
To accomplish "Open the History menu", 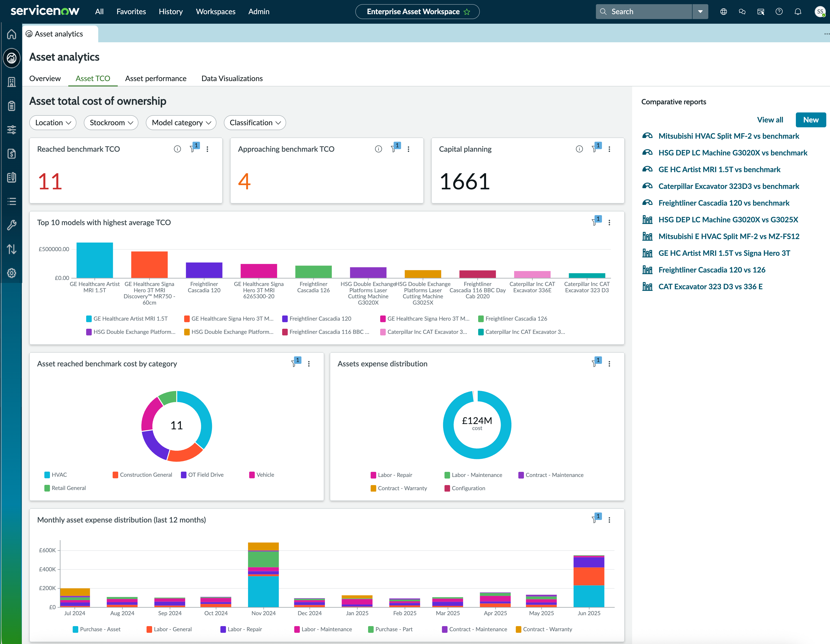I will point(171,12).
